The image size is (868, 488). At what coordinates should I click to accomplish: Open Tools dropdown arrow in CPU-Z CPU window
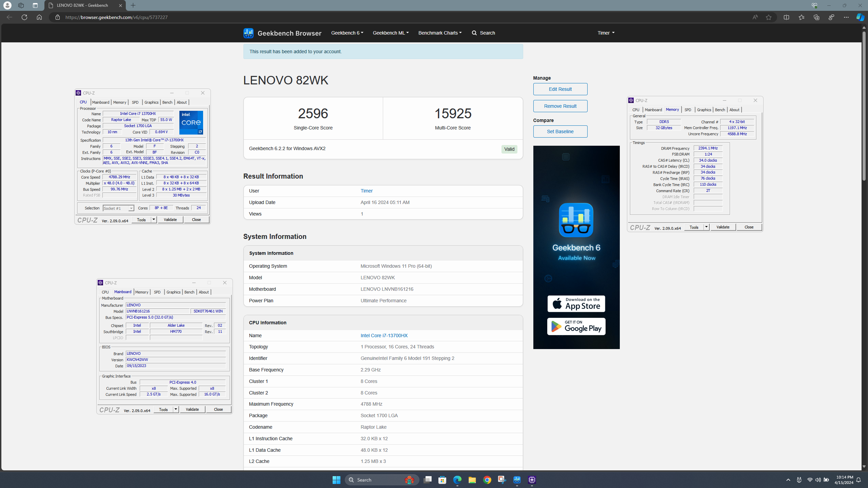point(154,220)
